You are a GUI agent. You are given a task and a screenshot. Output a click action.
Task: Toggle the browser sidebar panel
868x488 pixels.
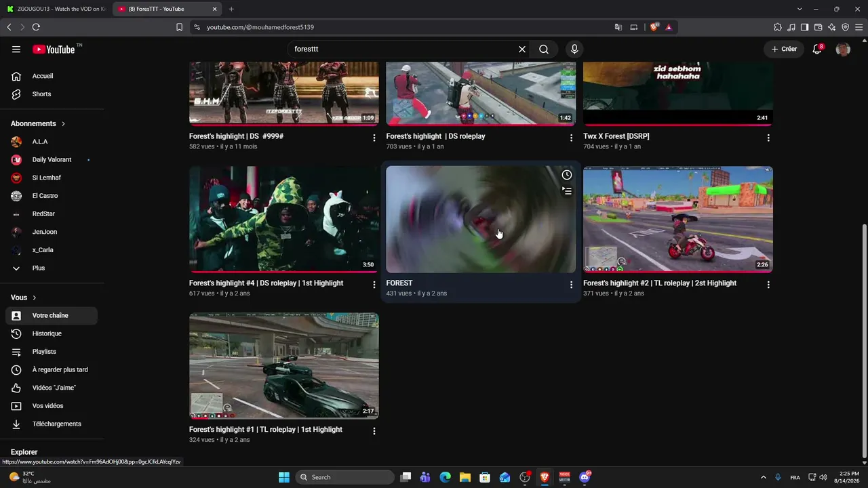pyautogui.click(x=804, y=27)
